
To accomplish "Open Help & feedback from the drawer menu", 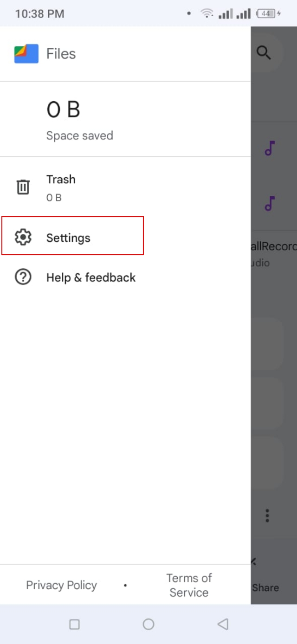I will click(x=91, y=277).
